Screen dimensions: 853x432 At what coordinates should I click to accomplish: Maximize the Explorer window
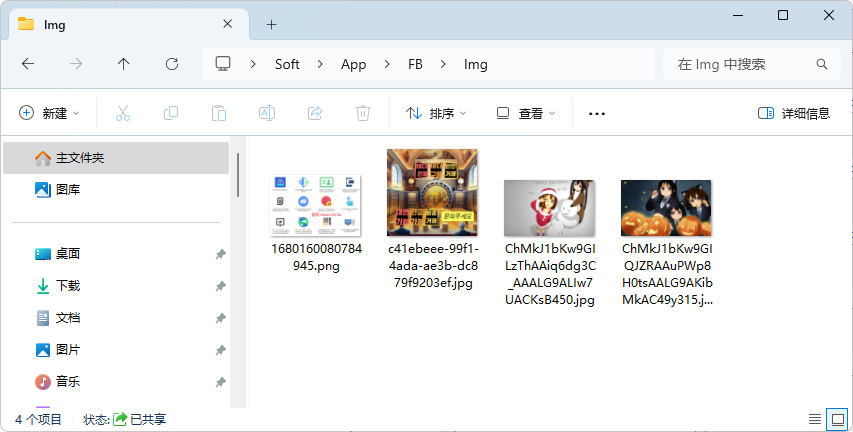[783, 15]
